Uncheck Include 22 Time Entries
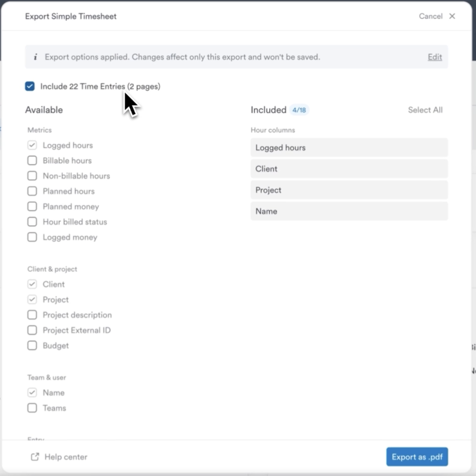The width and height of the screenshot is (476, 476). pyautogui.click(x=30, y=86)
